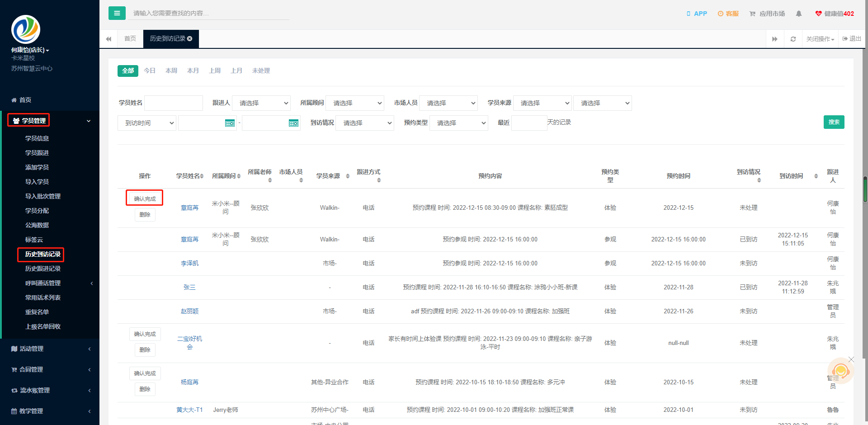868x425 pixels.
Task: Click 确认完成 for 童庭苒 row
Action: pyautogui.click(x=145, y=198)
